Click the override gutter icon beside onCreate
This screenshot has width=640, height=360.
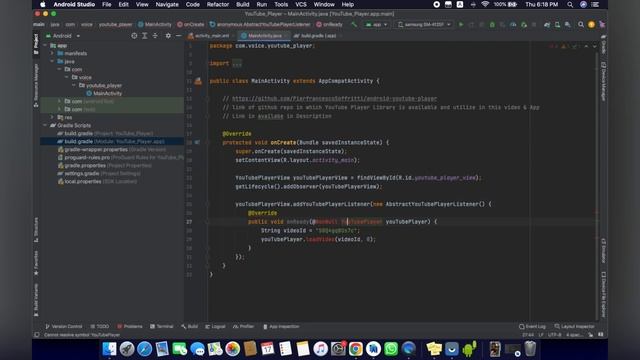[x=198, y=142]
